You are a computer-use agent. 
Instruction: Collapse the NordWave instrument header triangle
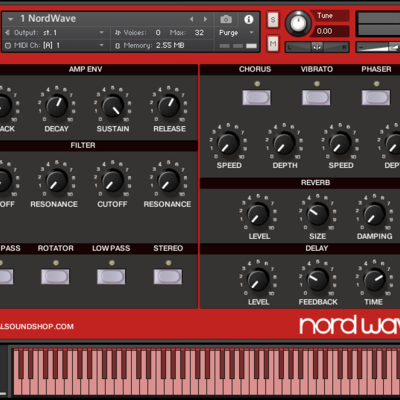tap(10, 19)
